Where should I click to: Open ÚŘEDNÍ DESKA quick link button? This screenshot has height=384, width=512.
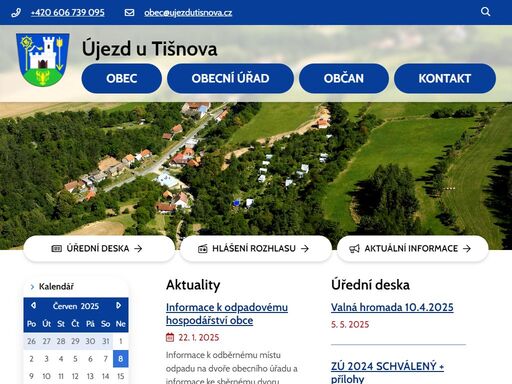(x=99, y=248)
